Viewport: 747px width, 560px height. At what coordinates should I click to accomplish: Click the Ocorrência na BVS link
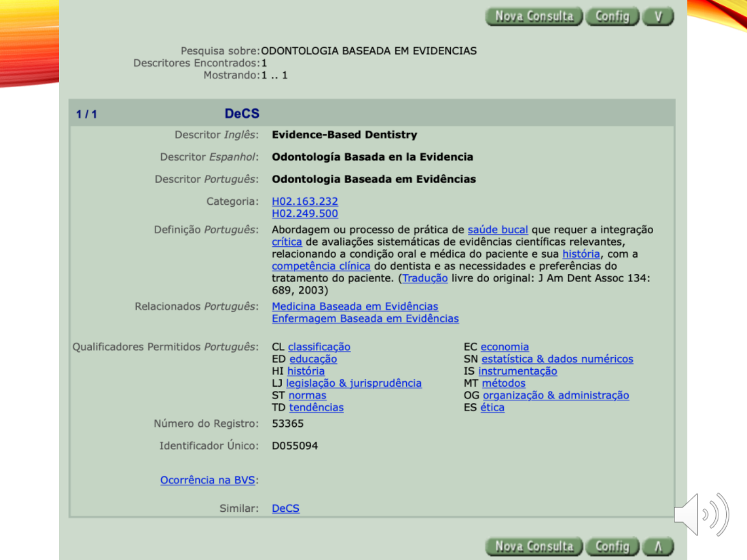[208, 480]
